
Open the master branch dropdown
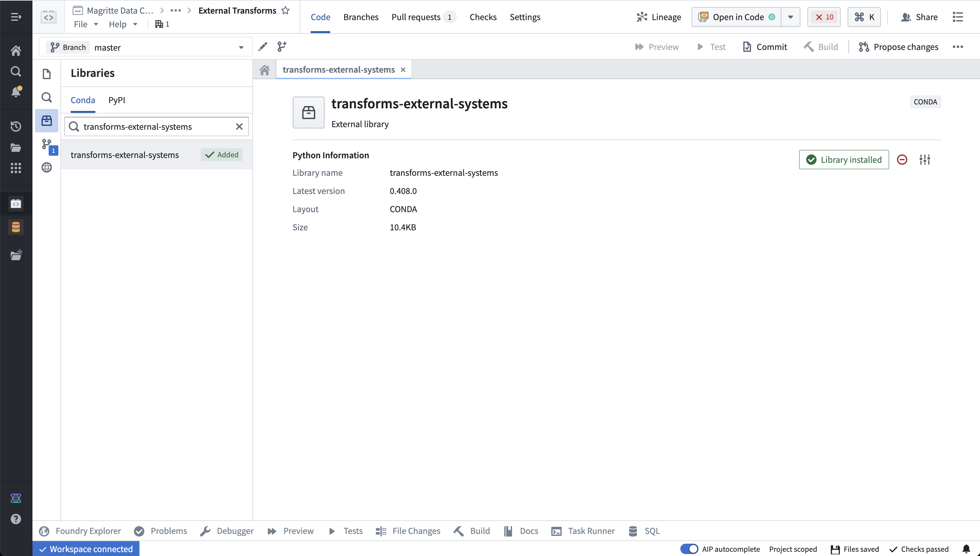(x=146, y=47)
